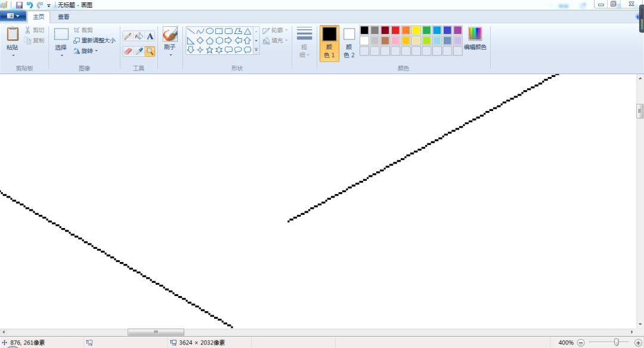Viewport: 644px width, 348px height.
Task: Pick the yellow color swatch
Action: (416, 30)
